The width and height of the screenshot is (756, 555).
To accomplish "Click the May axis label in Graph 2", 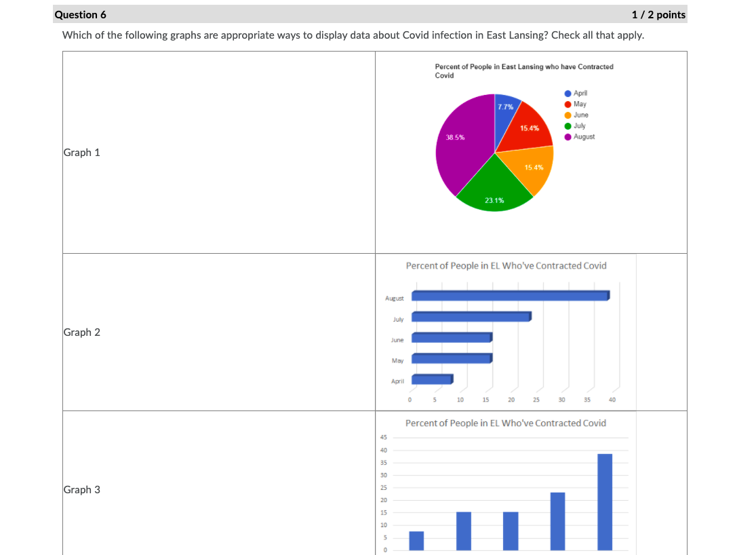I will (398, 360).
